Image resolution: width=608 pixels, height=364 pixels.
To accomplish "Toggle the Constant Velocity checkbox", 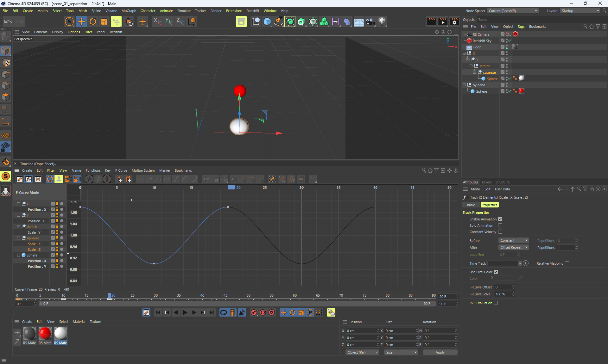I will tap(500, 232).
